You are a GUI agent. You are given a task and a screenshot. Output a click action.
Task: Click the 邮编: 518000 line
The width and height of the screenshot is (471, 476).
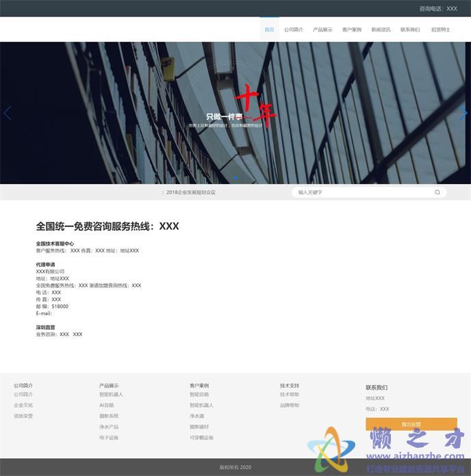coord(52,306)
